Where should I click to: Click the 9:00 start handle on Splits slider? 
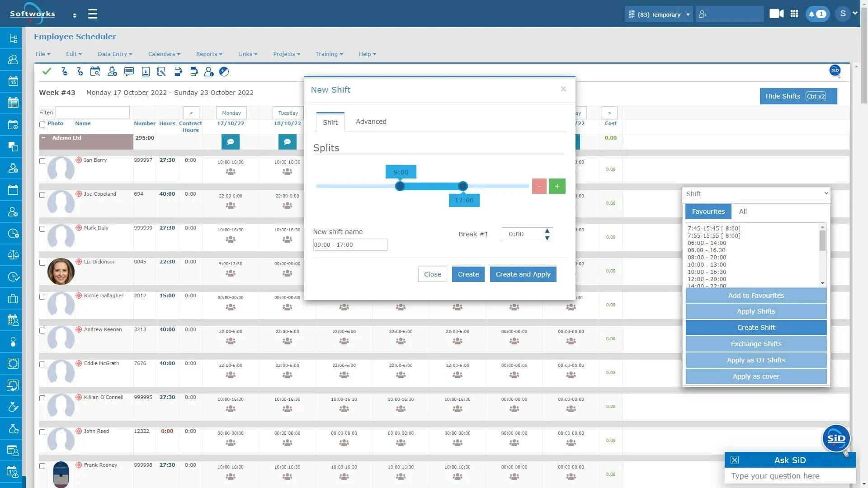click(x=400, y=186)
